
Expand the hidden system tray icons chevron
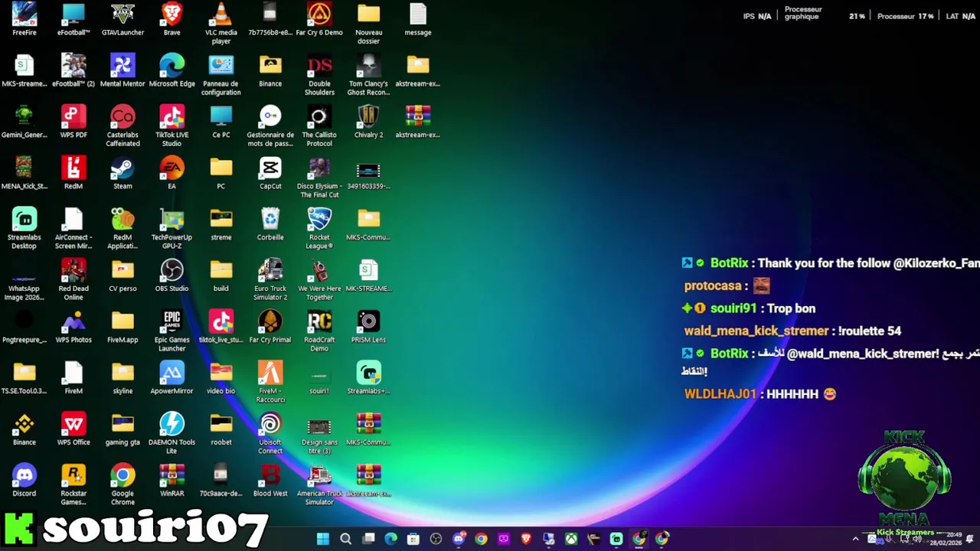(x=855, y=539)
